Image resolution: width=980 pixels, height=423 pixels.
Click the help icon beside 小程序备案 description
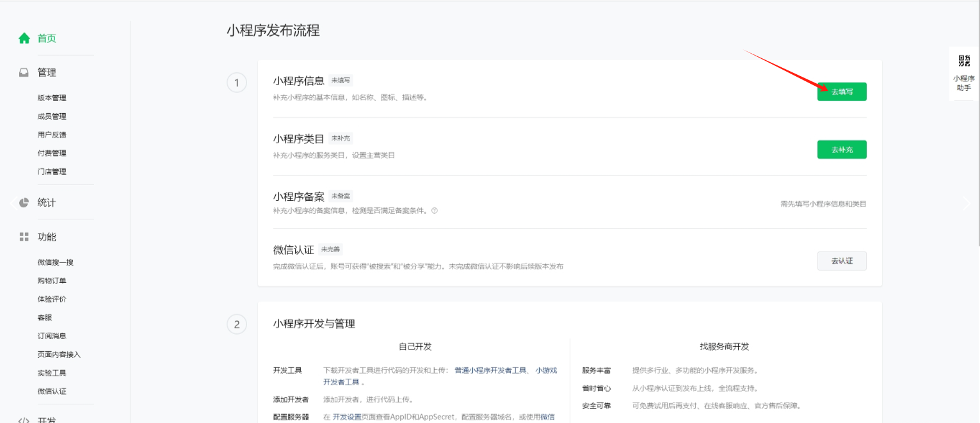(x=435, y=211)
